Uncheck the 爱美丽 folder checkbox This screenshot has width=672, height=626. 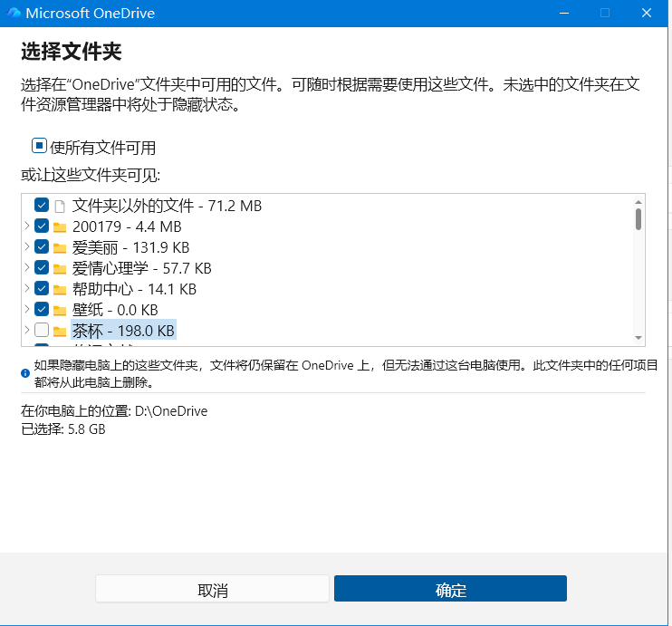42,247
